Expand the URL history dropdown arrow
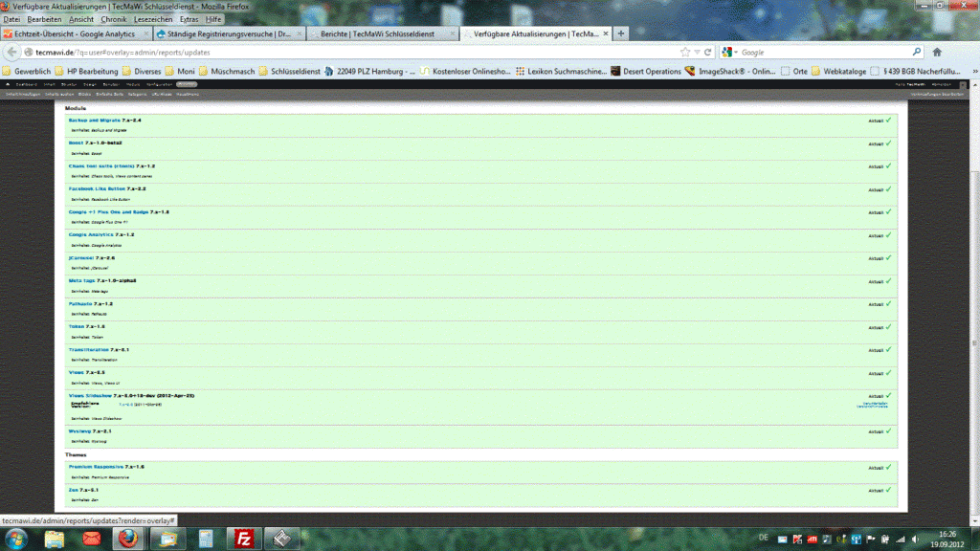The height and width of the screenshot is (551, 980). 697,52
